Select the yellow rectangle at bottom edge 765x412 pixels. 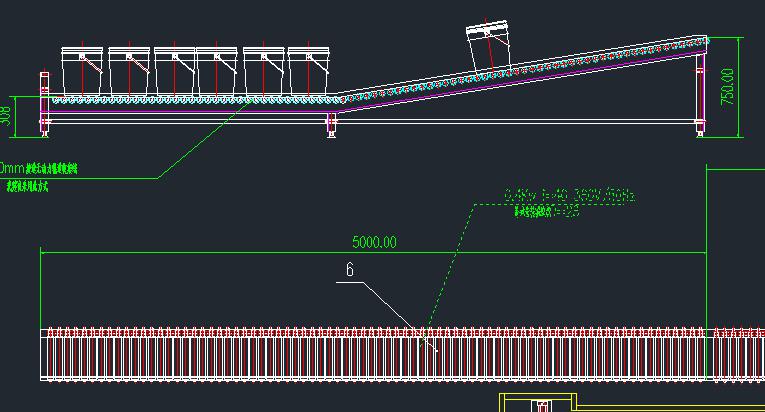pyautogui.click(x=540, y=402)
